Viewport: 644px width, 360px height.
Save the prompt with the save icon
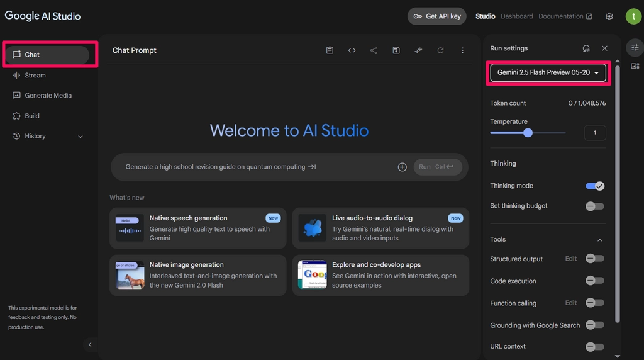coord(396,50)
